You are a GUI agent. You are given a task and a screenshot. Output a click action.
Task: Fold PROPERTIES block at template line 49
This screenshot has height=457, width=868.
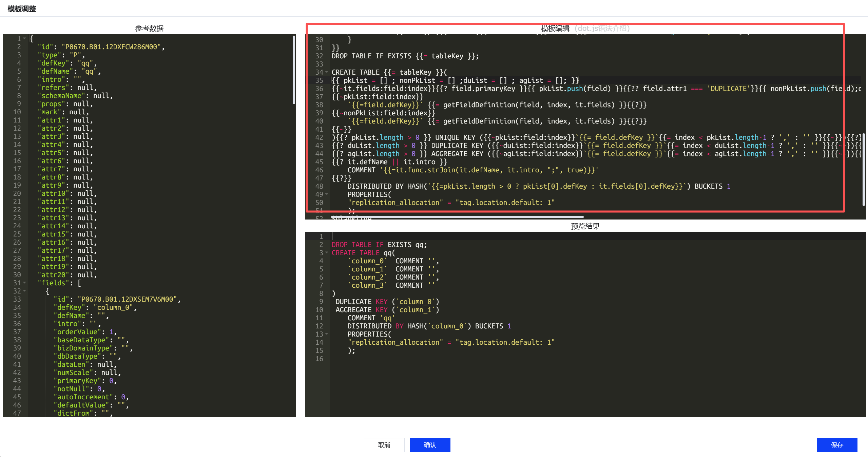coord(327,194)
